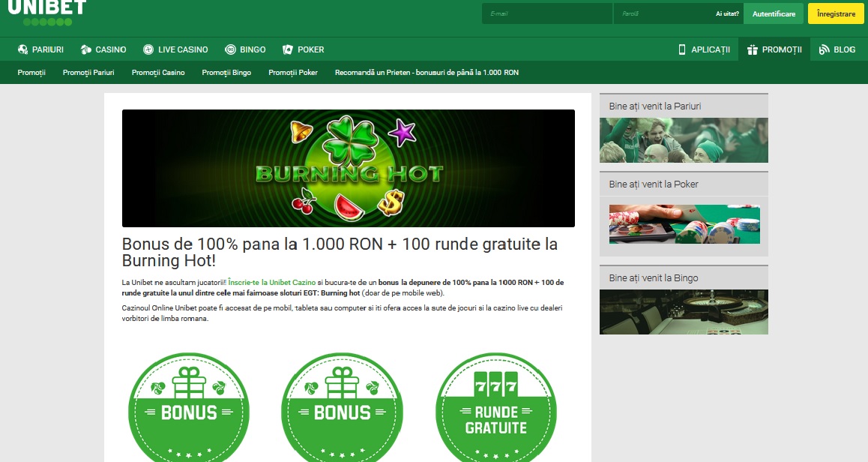Click Bine ați venit la Bingo heading
This screenshot has height=462, width=868.
(654, 278)
